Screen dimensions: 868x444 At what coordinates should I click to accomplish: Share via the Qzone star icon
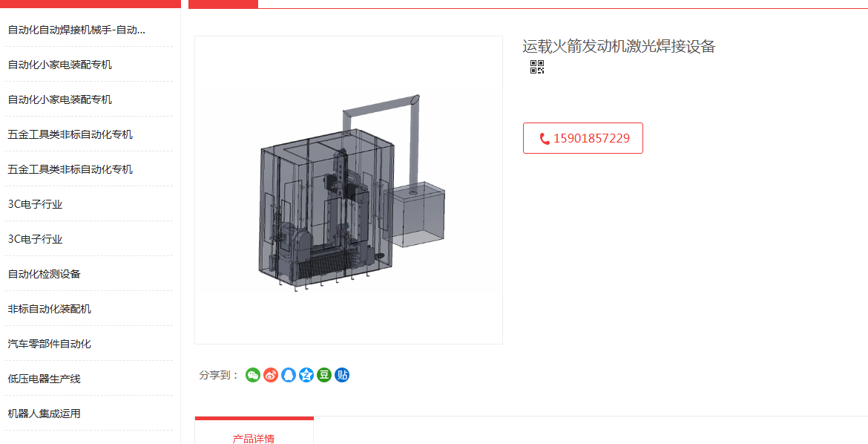[x=306, y=375]
